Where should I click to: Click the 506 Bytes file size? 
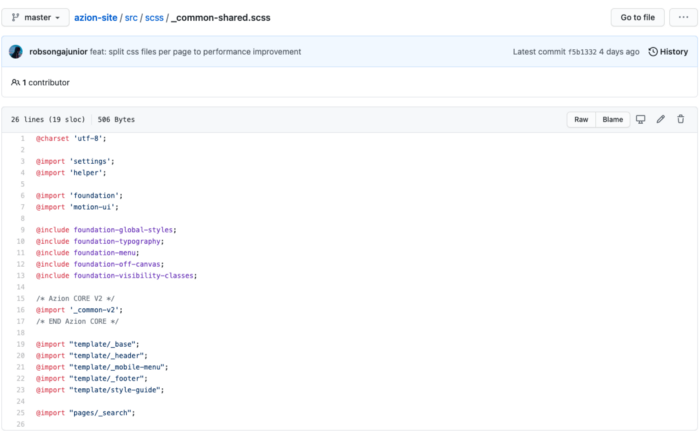pyautogui.click(x=116, y=120)
